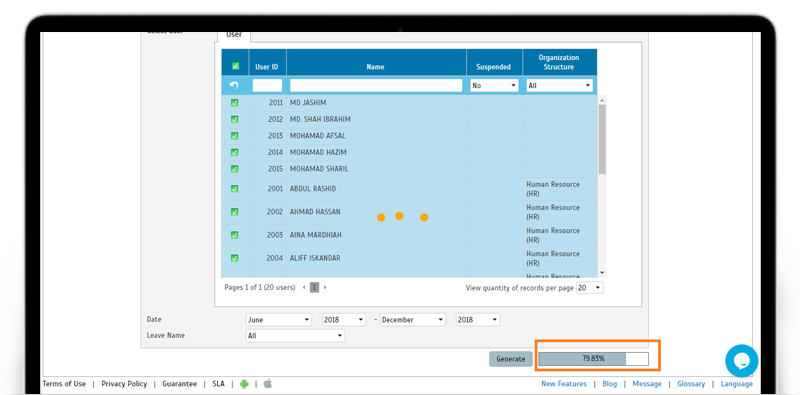Image resolution: width=800 pixels, height=395 pixels.
Task: Click the name AINA MARDHIAH
Action: pyautogui.click(x=315, y=235)
